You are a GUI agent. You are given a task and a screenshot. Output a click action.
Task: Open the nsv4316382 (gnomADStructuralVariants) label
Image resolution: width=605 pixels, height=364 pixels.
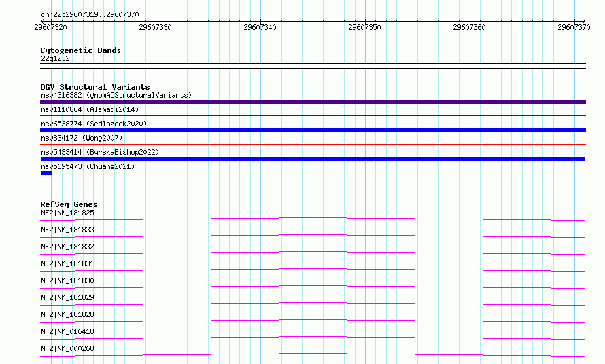pyautogui.click(x=116, y=95)
